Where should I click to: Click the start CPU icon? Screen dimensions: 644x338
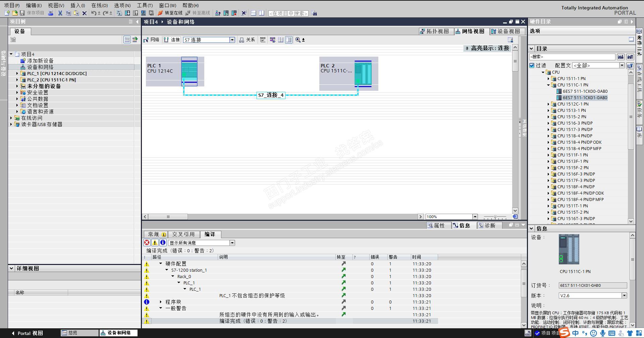coord(226,13)
